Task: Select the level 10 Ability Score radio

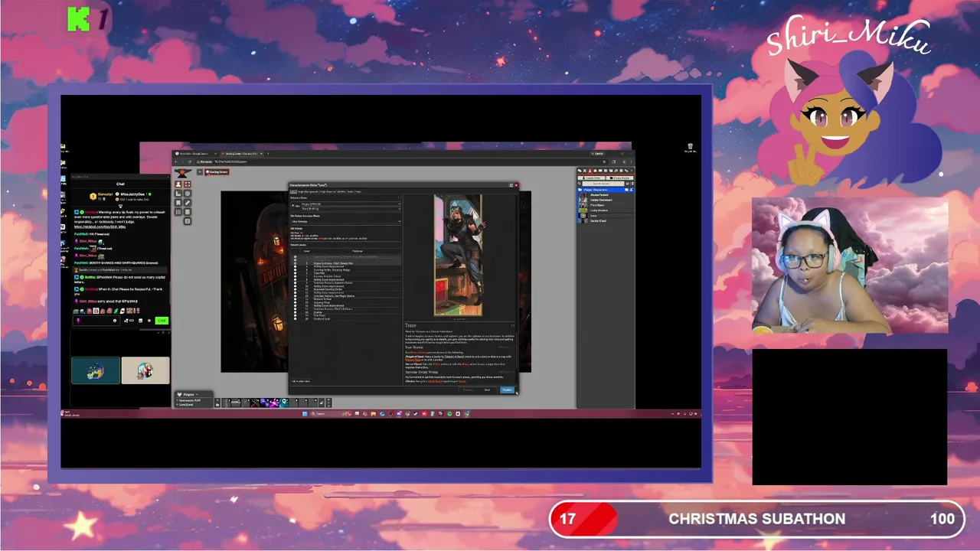Action: (x=295, y=286)
